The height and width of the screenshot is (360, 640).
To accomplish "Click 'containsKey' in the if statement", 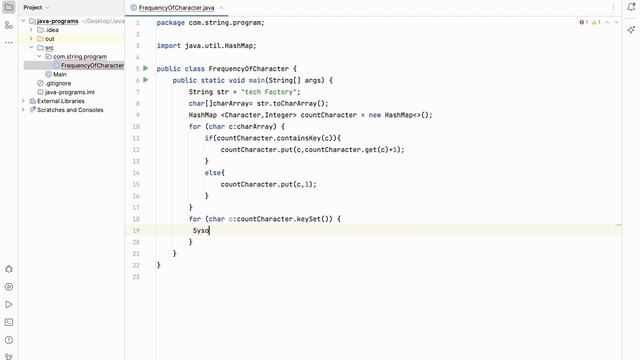I will tap(298, 138).
